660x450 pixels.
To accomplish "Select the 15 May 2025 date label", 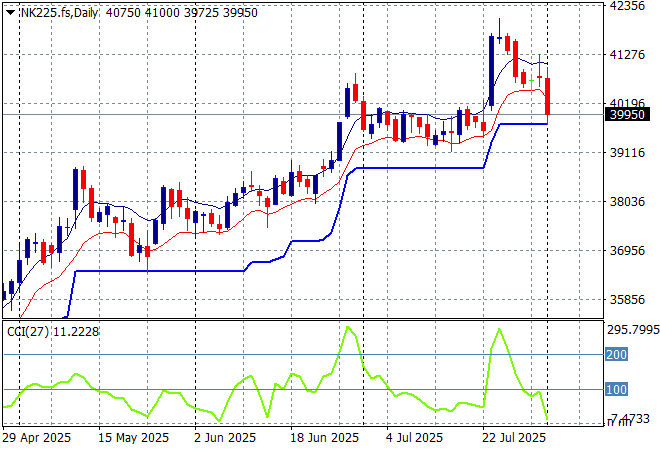I will click(x=133, y=438).
